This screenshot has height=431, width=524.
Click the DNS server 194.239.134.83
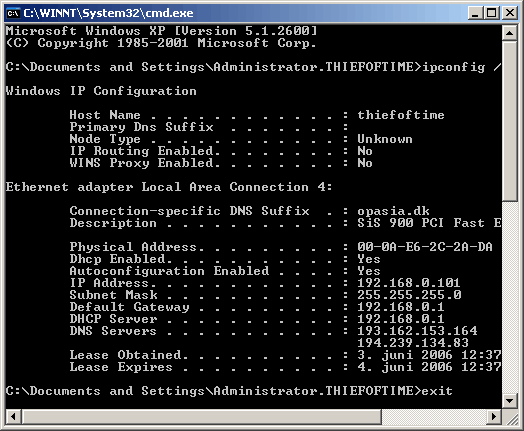point(413,343)
